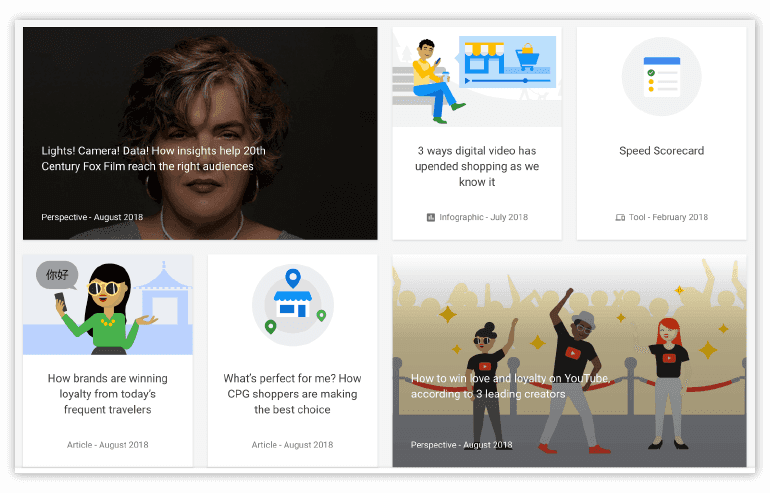Open 'What's perfect for me?' CPG shoppers article

pyautogui.click(x=292, y=394)
